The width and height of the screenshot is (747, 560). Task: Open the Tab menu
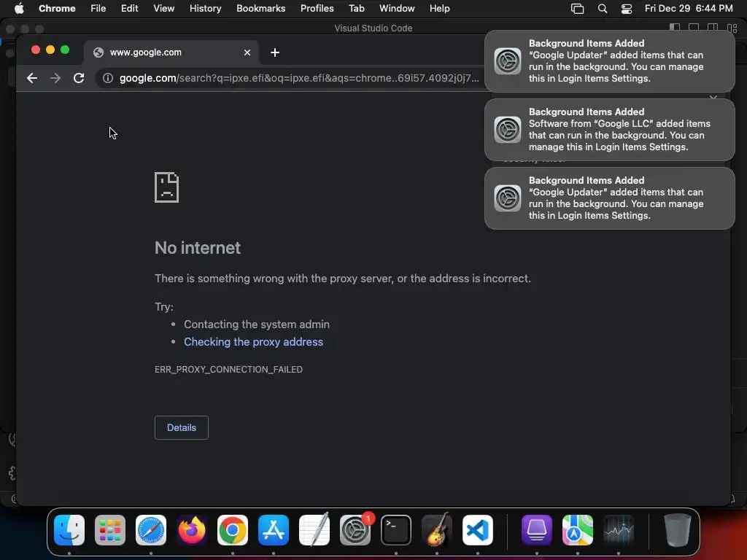click(x=356, y=9)
